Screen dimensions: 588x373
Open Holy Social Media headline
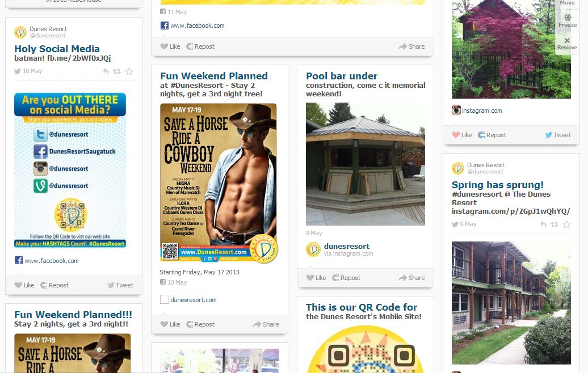coord(57,49)
